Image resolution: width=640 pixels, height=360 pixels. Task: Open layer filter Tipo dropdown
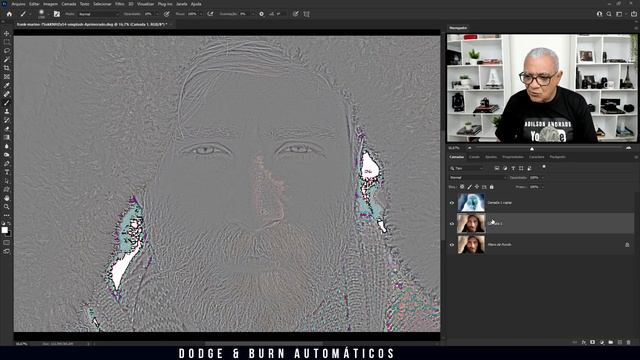(x=467, y=168)
